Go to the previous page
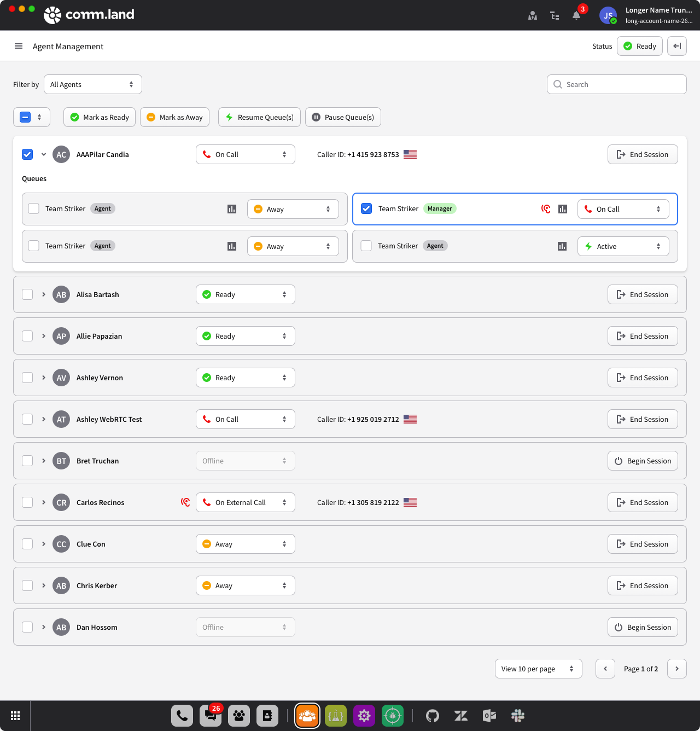The width and height of the screenshot is (700, 731). click(x=605, y=669)
